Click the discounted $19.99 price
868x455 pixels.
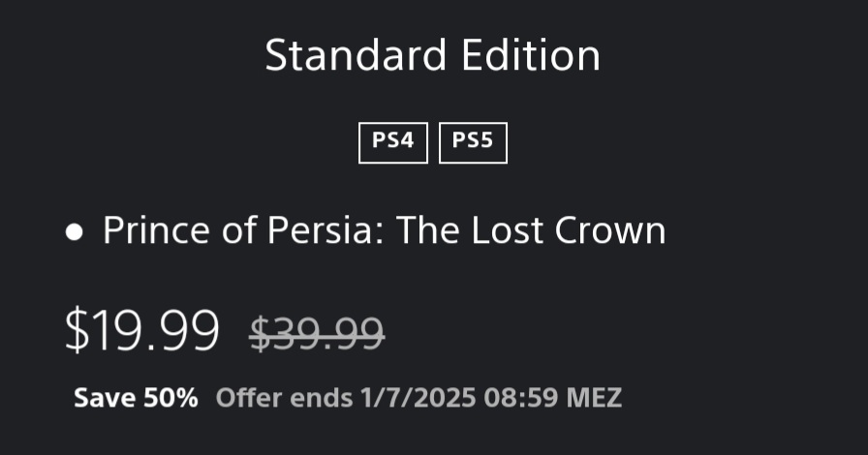[141, 330]
